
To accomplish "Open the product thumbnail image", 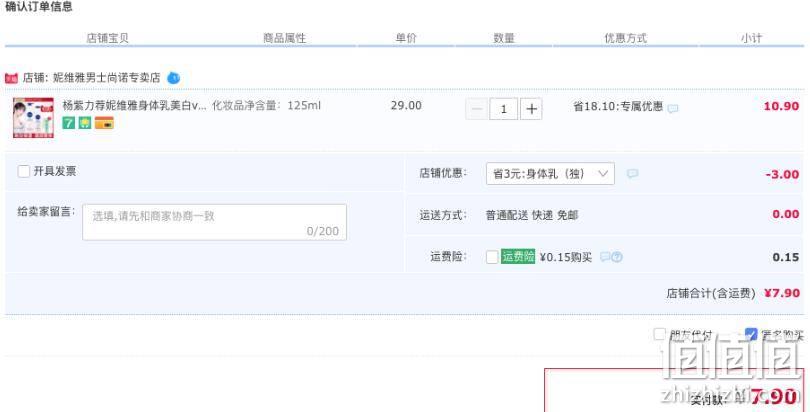I will 33,118.
